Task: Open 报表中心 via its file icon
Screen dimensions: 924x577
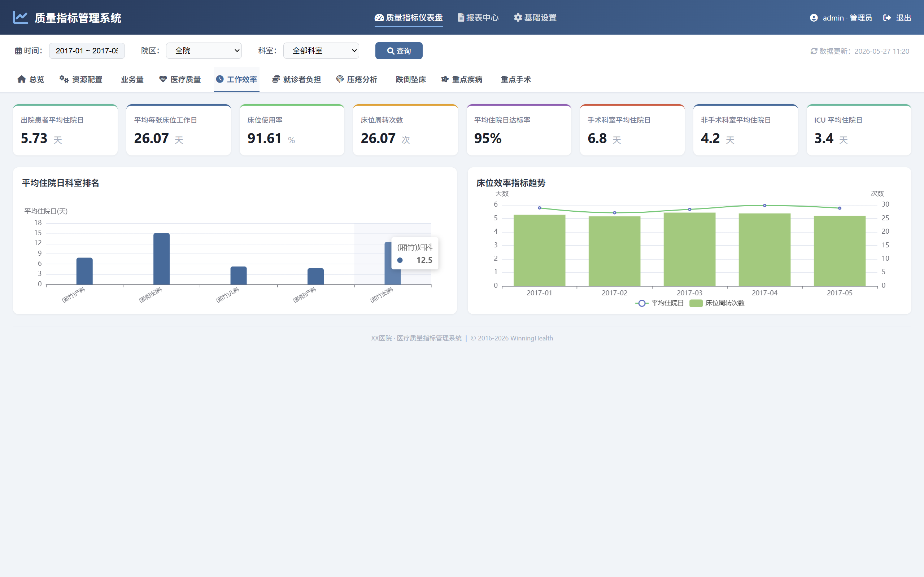Action: click(x=461, y=18)
